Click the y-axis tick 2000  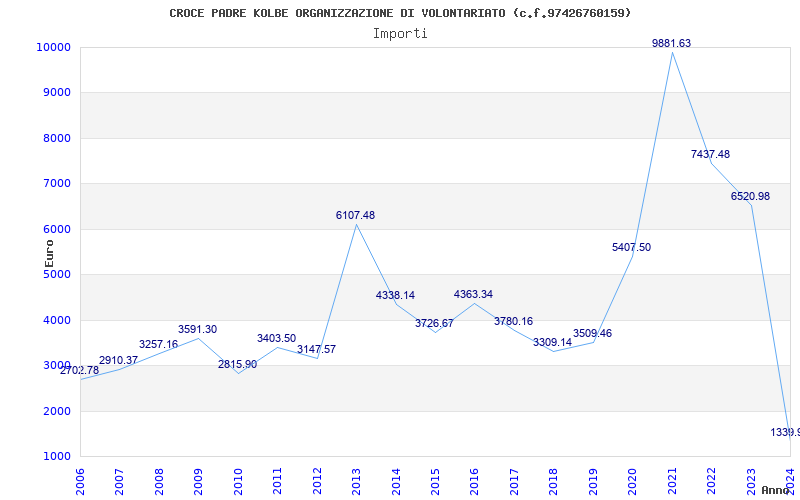(56, 411)
